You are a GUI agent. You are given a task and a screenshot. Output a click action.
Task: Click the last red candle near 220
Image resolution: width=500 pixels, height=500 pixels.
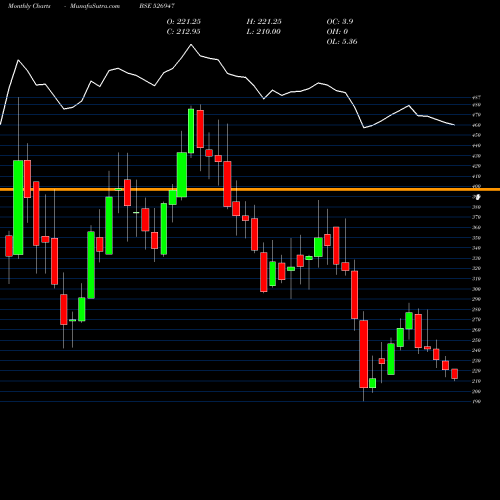pyautogui.click(x=454, y=374)
